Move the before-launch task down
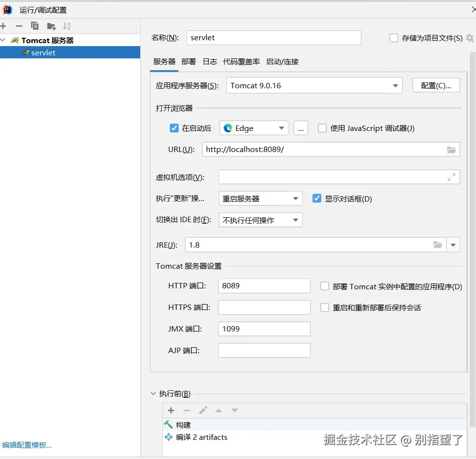 click(x=235, y=410)
